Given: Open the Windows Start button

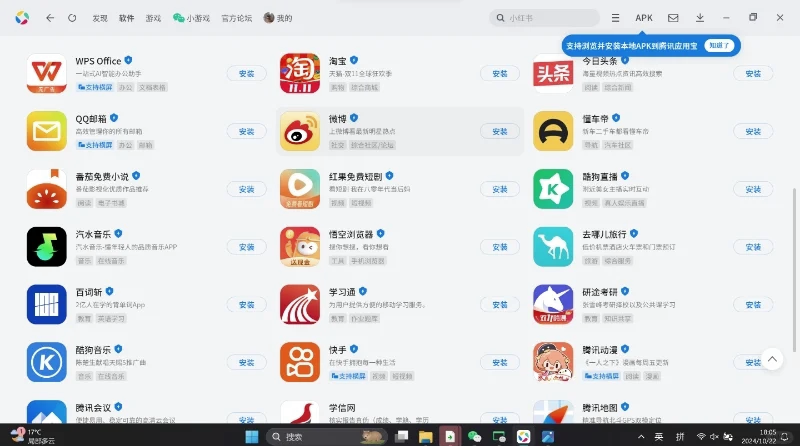Looking at the screenshot, I should [x=252, y=437].
